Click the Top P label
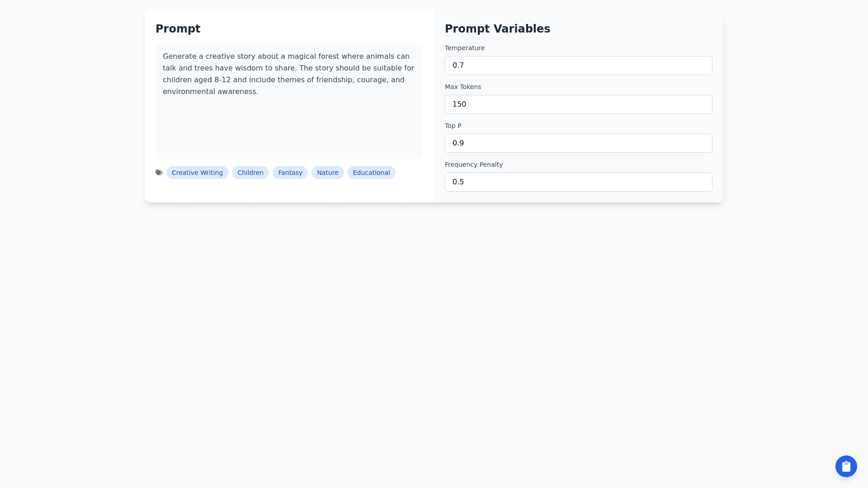868x488 pixels. point(453,126)
